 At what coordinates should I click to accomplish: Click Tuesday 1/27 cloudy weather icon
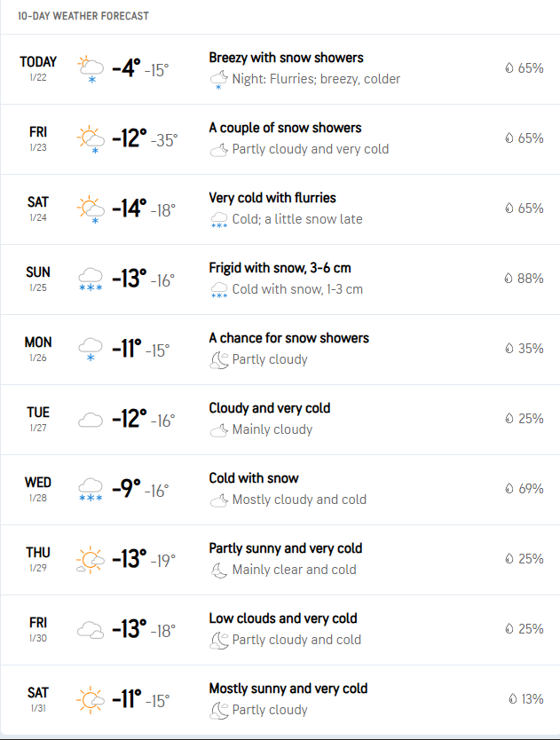(91, 420)
